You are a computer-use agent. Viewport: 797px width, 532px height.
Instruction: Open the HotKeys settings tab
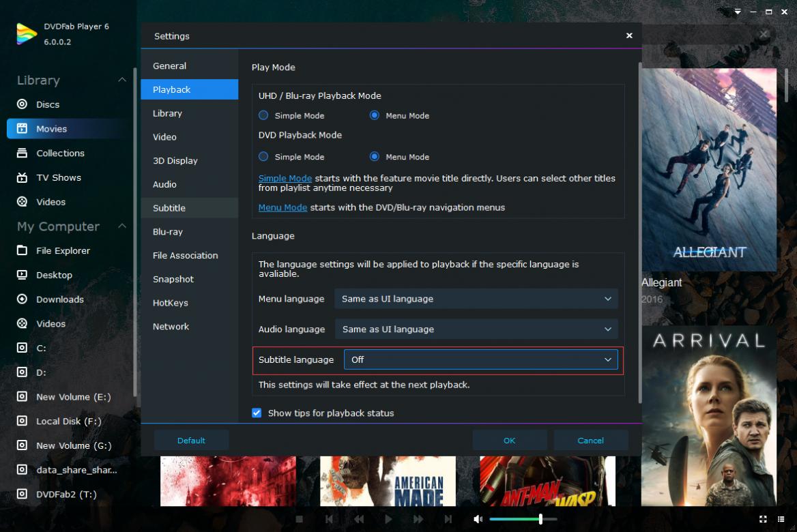coord(190,303)
